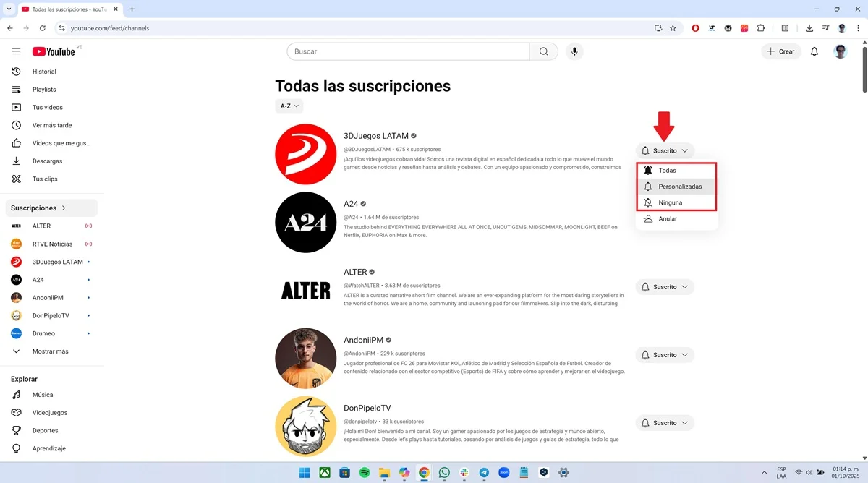Click the 3DJuegos LATAM red avatar
The width and height of the screenshot is (868, 483).
point(306,154)
